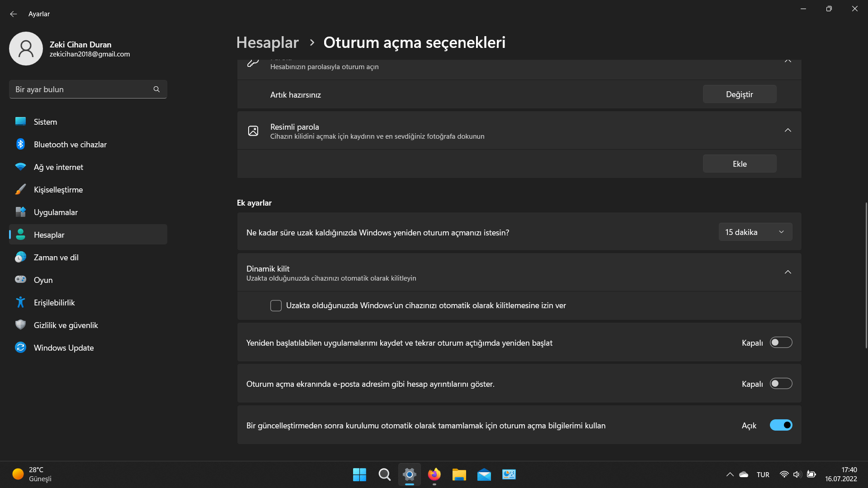
Task: Open the Control Panel icon in taskbar
Action: coord(509,474)
